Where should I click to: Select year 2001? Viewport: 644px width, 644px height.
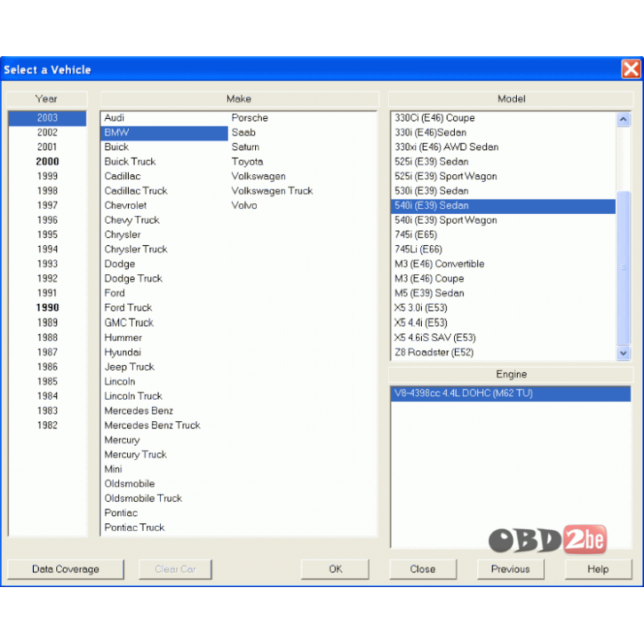pyautogui.click(x=47, y=147)
